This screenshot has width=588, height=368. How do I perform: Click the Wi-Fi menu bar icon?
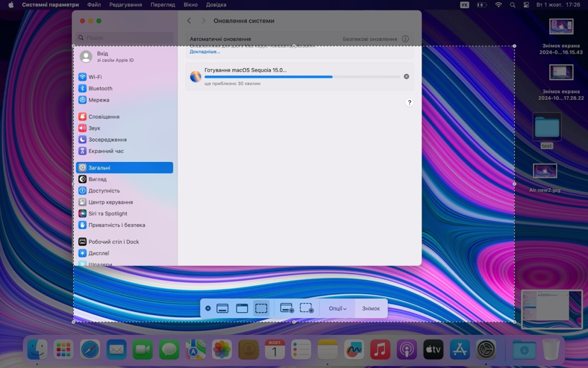tap(498, 5)
